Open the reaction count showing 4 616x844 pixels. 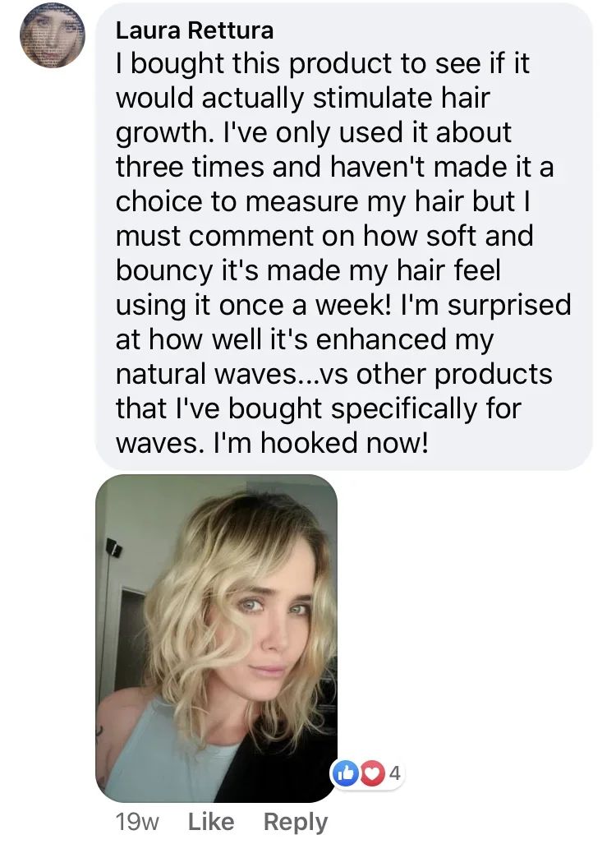(394, 773)
